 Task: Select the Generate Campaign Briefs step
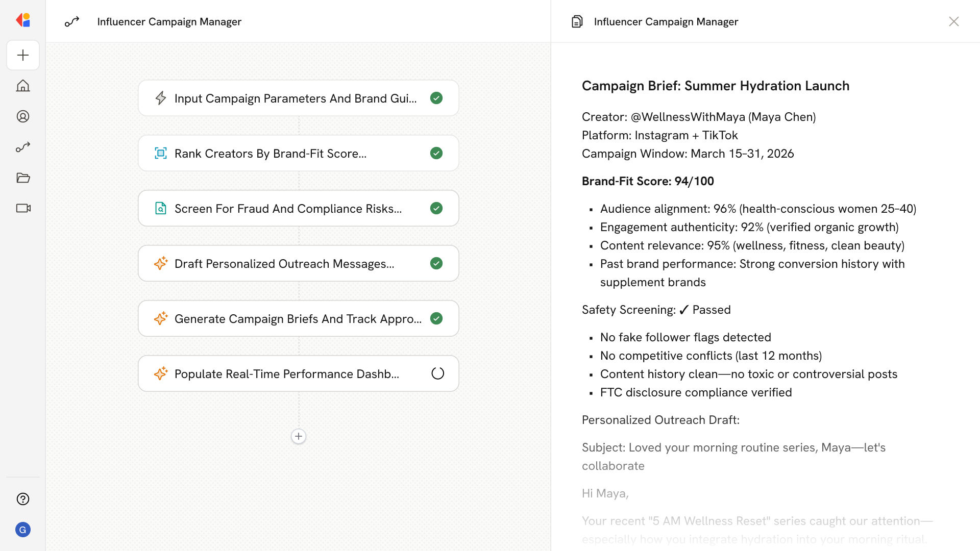(x=298, y=319)
